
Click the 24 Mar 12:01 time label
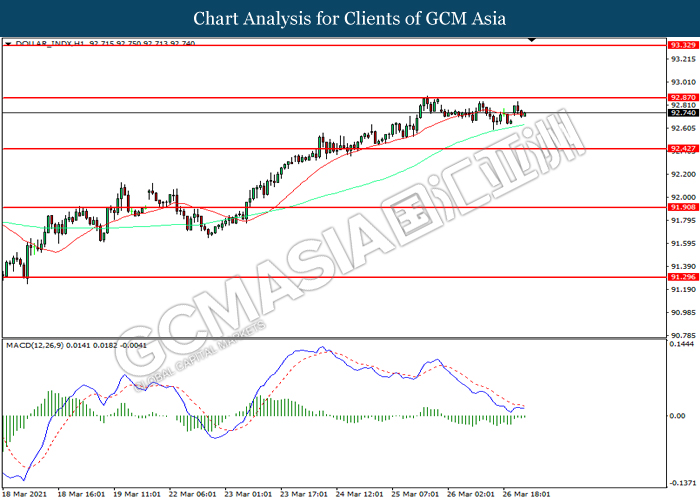click(x=359, y=494)
